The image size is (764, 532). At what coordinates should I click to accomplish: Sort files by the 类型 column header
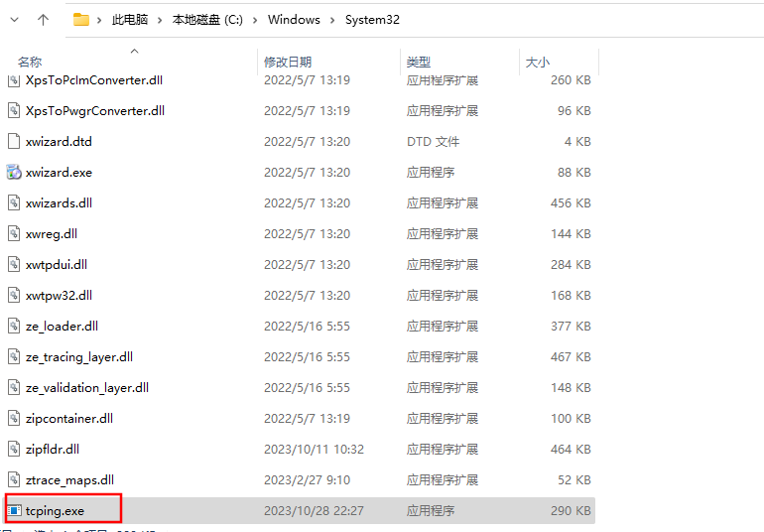(418, 63)
